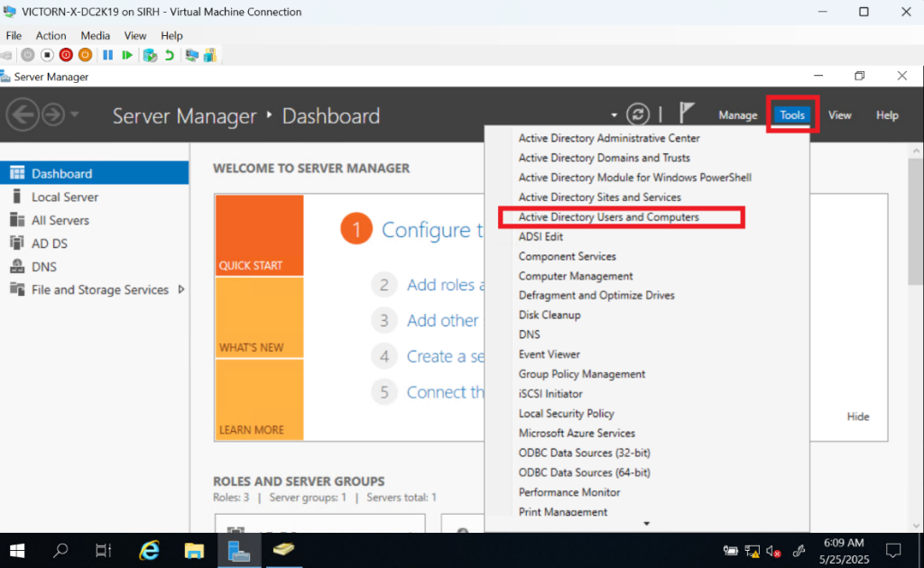Open the notifications flag icon
The width and height of the screenshot is (924, 568).
click(x=687, y=114)
